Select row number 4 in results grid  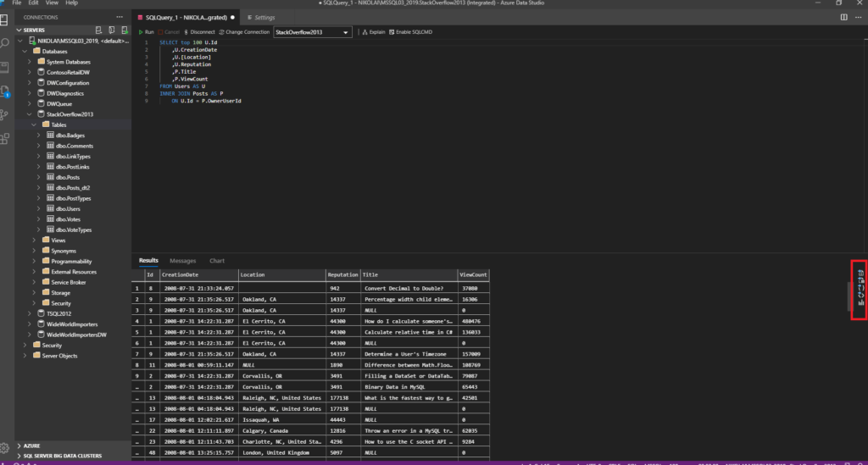pos(137,321)
